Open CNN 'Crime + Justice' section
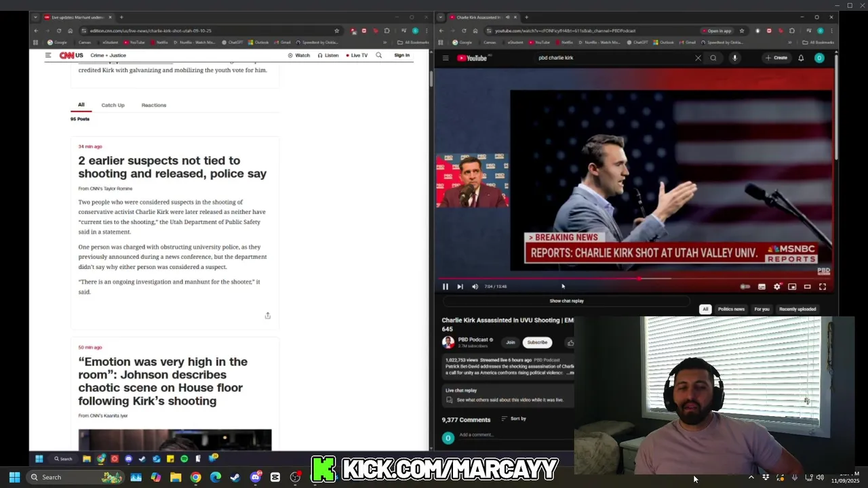This screenshot has height=488, width=868. coord(108,56)
